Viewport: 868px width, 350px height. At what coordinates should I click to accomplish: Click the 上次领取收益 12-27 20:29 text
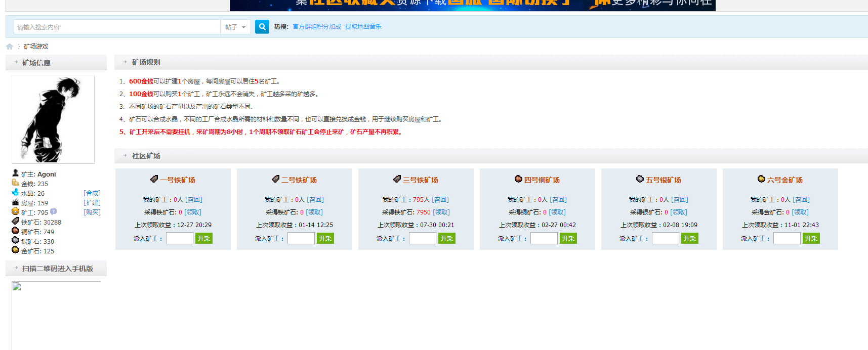(173, 225)
